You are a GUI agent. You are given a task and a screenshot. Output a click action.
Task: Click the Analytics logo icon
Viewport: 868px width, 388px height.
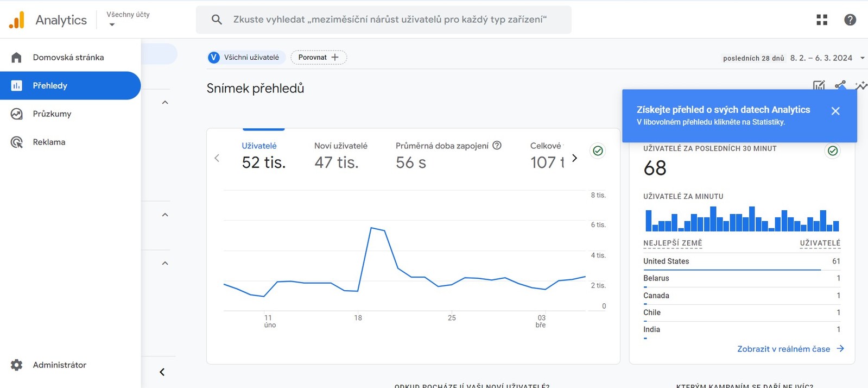17,20
